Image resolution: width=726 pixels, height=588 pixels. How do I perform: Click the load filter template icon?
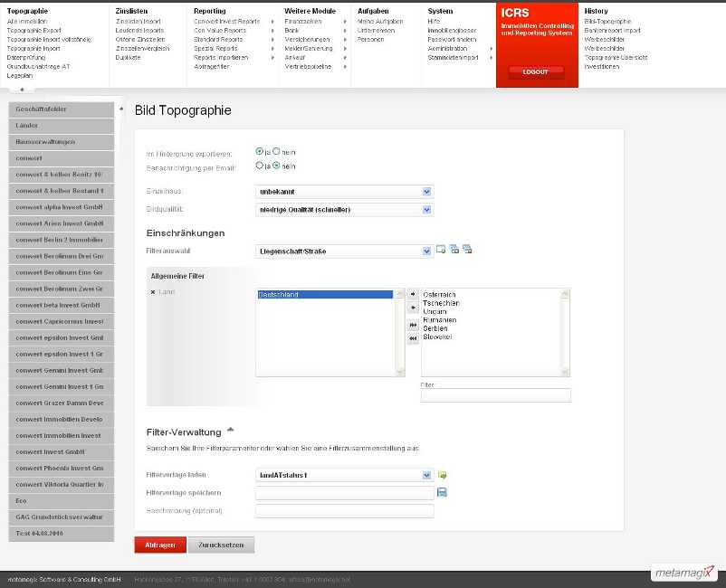pyautogui.click(x=442, y=475)
